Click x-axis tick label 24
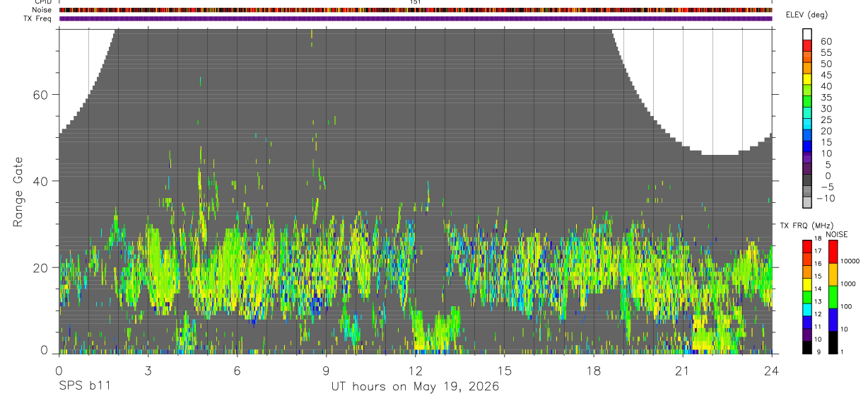868x401 pixels. (x=772, y=371)
